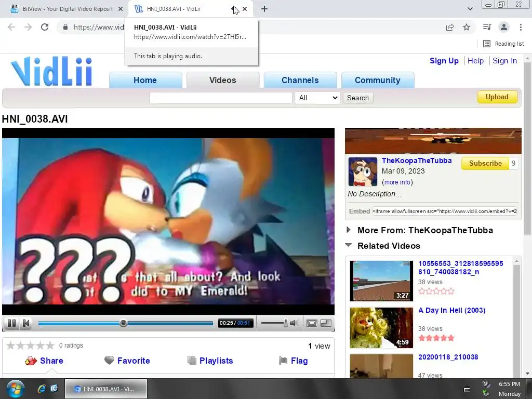Open A Day In Hell (2003) thumbnail

tap(381, 327)
